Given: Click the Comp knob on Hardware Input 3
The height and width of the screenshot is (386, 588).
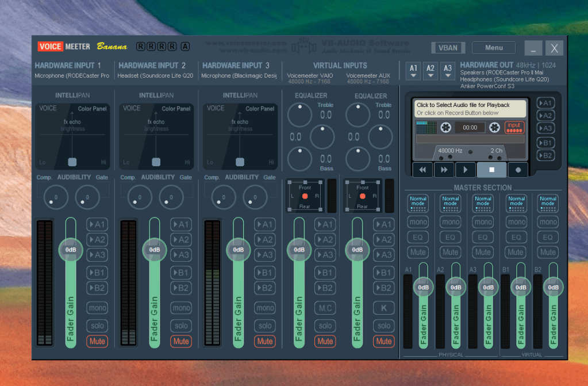Looking at the screenshot, I should [224, 197].
